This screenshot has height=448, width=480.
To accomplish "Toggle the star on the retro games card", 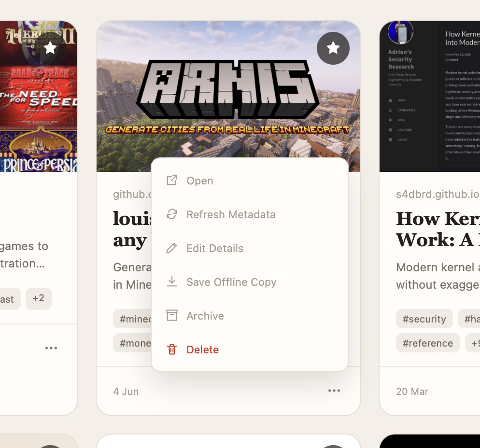I will pos(50,48).
